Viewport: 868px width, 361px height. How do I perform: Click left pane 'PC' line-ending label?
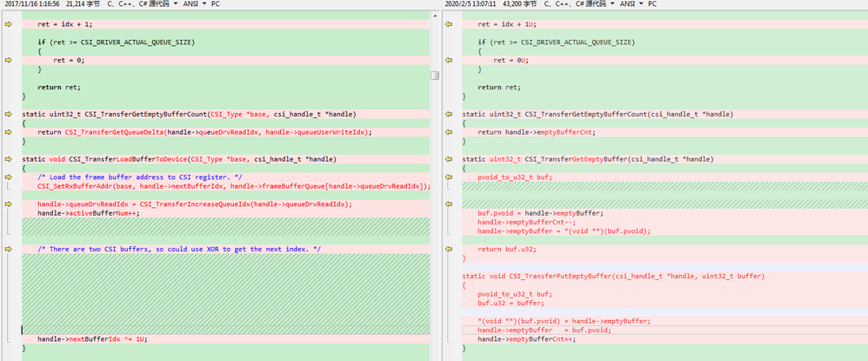216,3
